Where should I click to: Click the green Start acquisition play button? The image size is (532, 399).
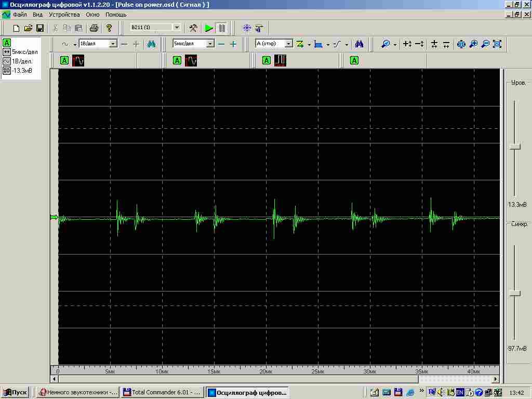(x=209, y=28)
